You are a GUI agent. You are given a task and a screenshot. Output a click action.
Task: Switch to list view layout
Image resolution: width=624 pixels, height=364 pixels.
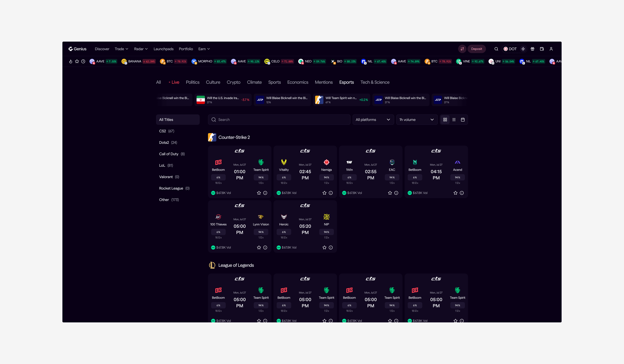pos(454,120)
